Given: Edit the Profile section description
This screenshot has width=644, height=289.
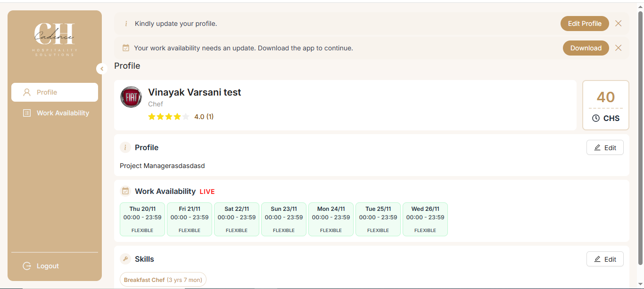Looking at the screenshot, I should 605,147.
